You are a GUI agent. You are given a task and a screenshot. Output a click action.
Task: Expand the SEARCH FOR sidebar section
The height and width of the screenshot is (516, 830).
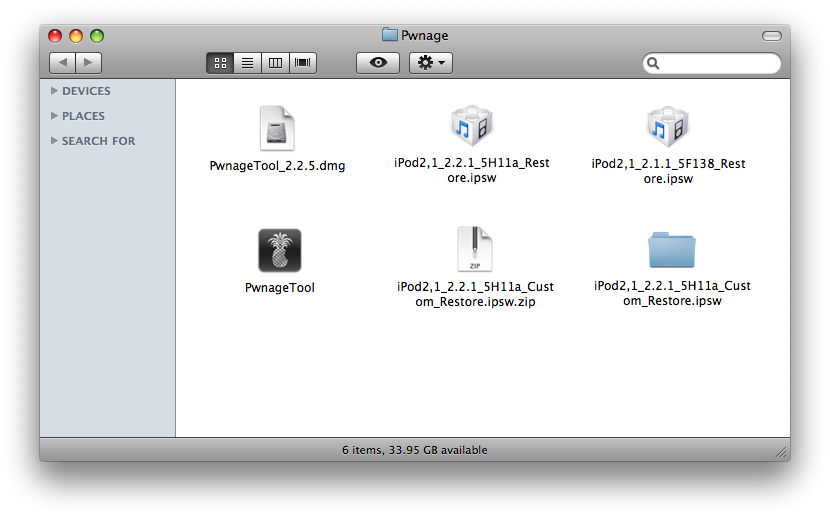(54, 141)
